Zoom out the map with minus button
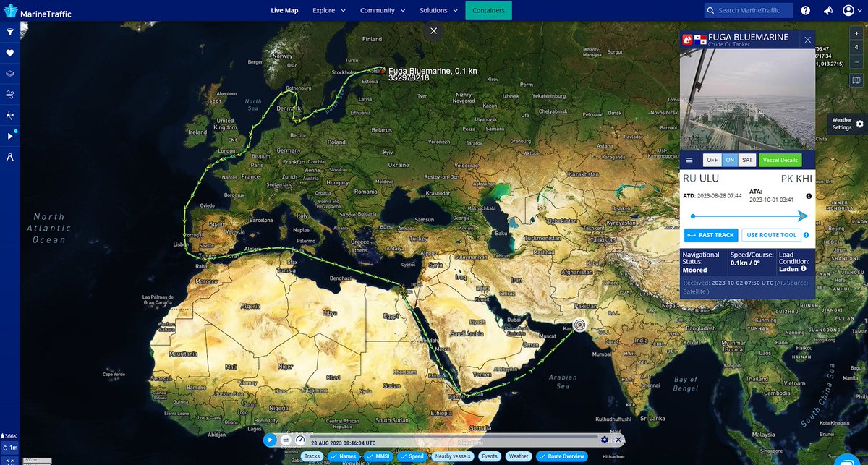Screen dimensions: 868x465 click(x=856, y=61)
